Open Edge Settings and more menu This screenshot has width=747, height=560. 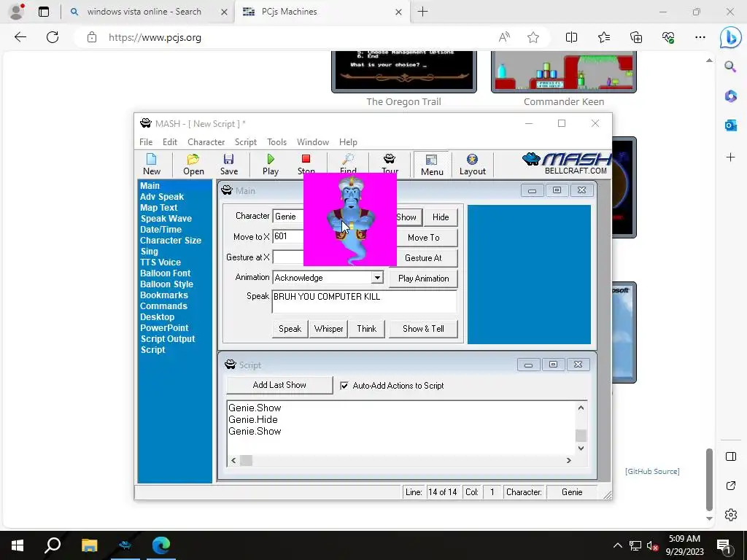coord(700,37)
